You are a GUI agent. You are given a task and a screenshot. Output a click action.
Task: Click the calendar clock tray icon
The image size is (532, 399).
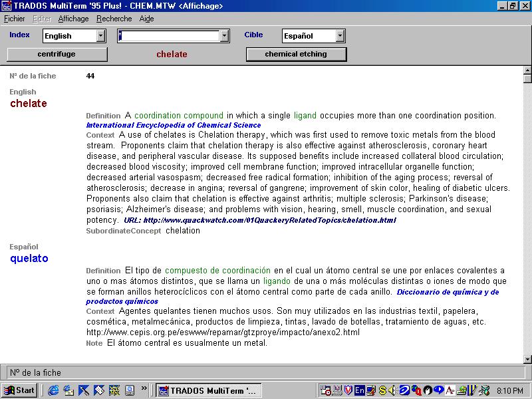click(x=326, y=390)
